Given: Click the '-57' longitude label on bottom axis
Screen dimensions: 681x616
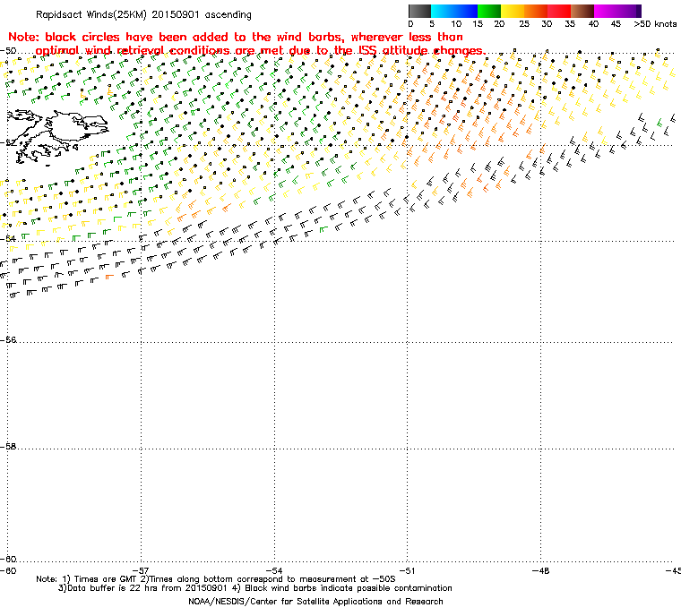Looking at the screenshot, I should [141, 570].
